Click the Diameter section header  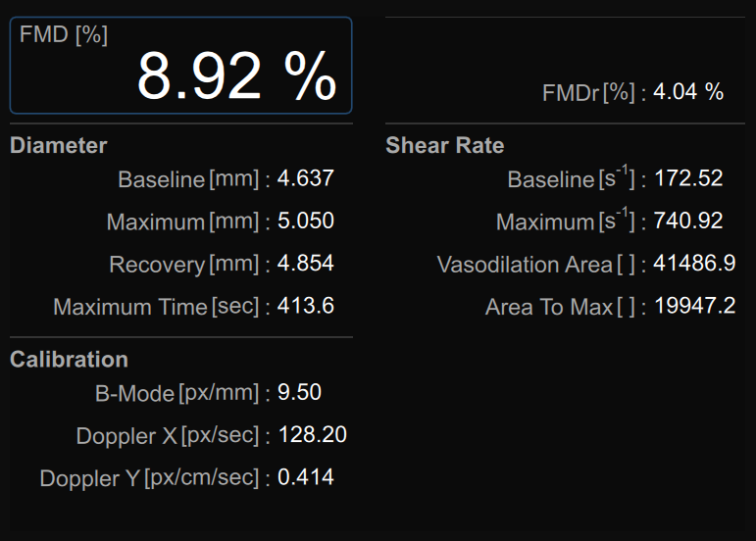(x=59, y=146)
